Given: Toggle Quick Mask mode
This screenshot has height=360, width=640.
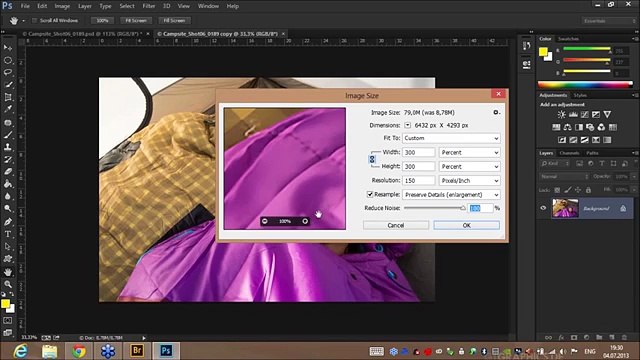Looking at the screenshot, I should point(8,320).
